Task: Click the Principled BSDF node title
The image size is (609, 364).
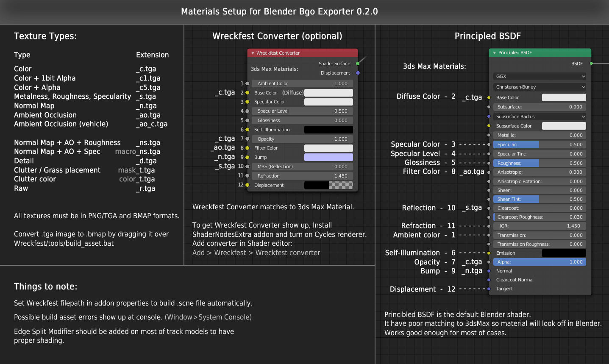Action: tap(515, 53)
